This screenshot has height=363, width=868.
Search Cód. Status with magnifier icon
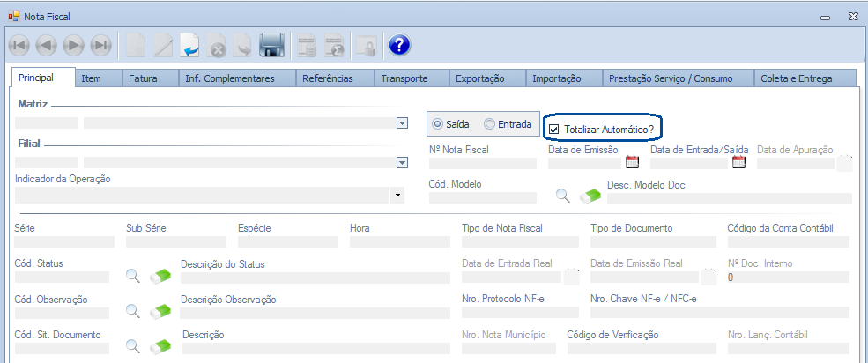(x=133, y=275)
